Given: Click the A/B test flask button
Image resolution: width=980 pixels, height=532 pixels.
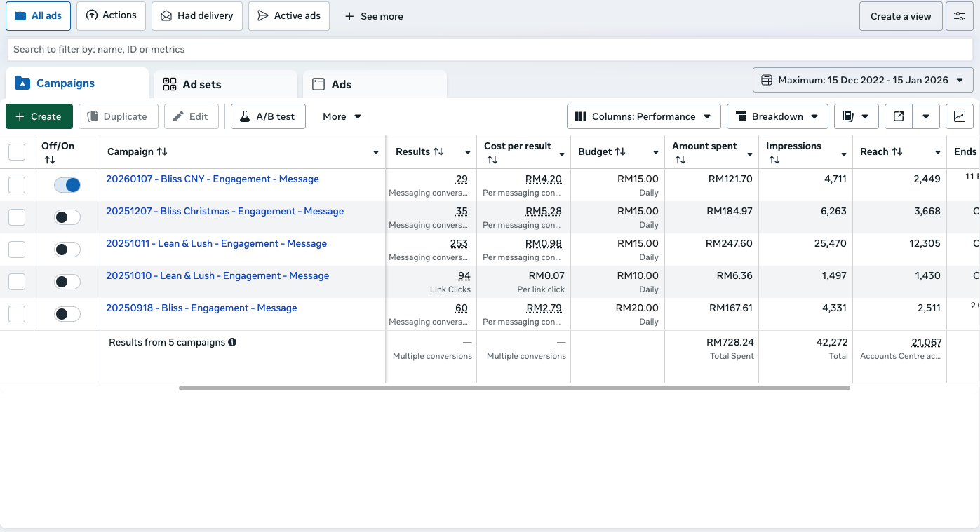Looking at the screenshot, I should pos(268,116).
